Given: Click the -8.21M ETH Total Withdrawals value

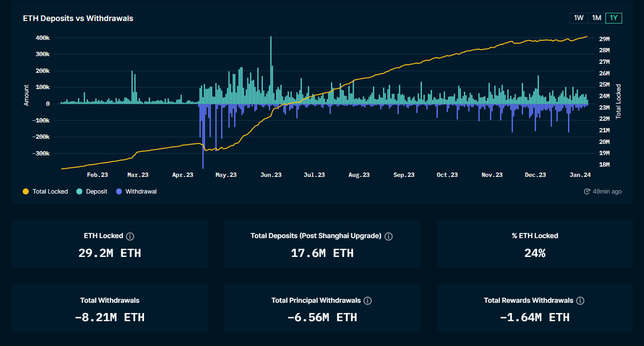Looking at the screenshot, I should (109, 317).
